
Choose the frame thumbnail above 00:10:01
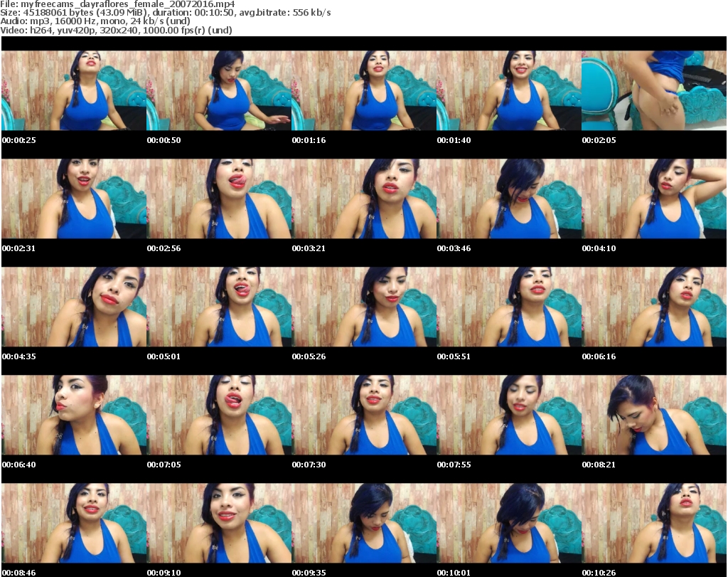click(509, 524)
